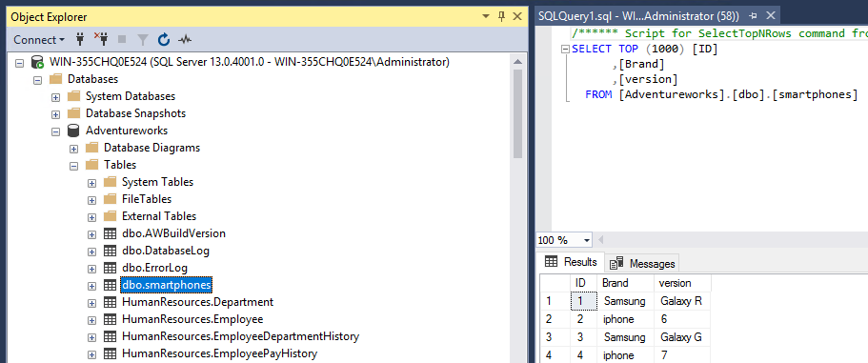Select the HumanResources.EmployeePayHistory table icon
This screenshot has width=868, height=363.
pyautogui.click(x=111, y=354)
